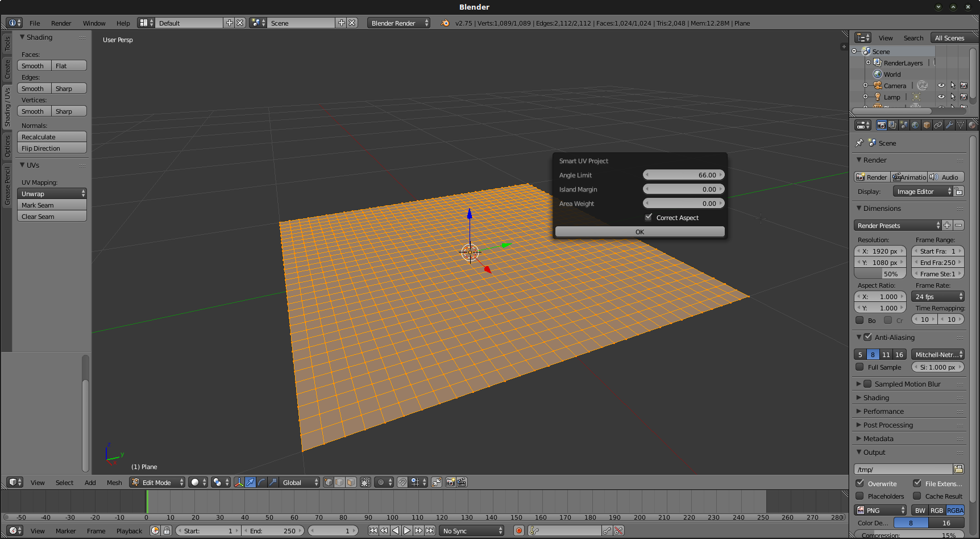The image size is (980, 539).
Task: Open the Edit Mode dropdown
Action: click(x=157, y=482)
